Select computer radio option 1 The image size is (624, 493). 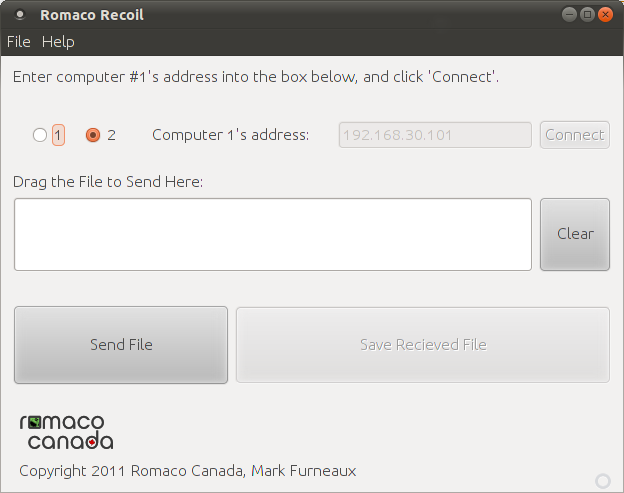coord(40,135)
